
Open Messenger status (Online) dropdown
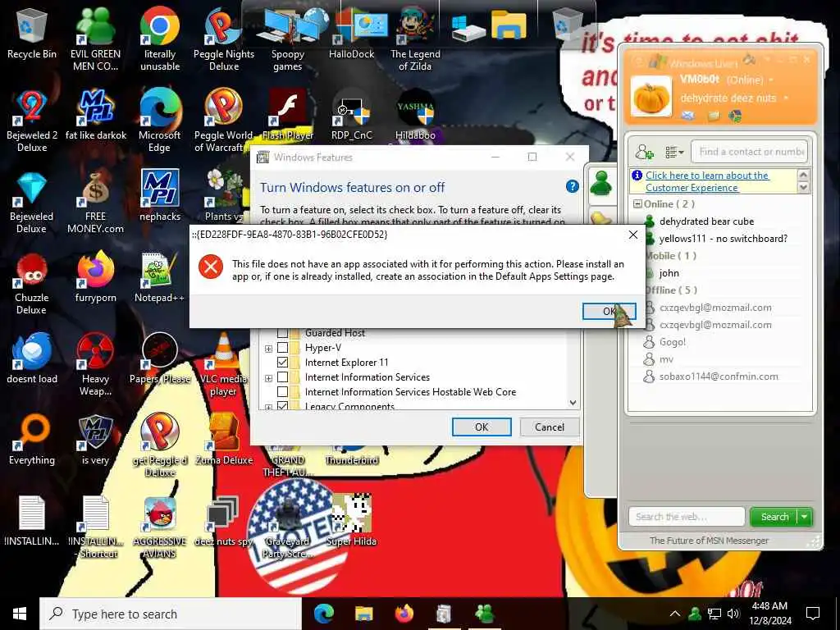771,80
